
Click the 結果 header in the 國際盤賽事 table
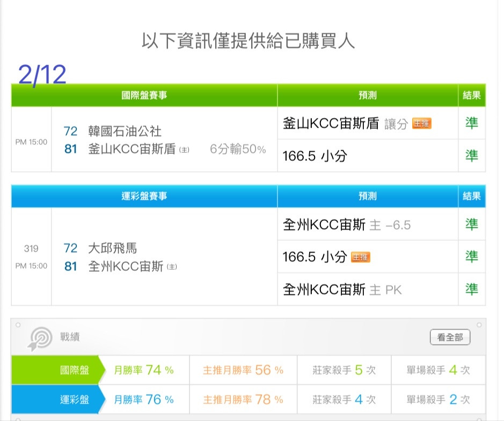point(472,95)
